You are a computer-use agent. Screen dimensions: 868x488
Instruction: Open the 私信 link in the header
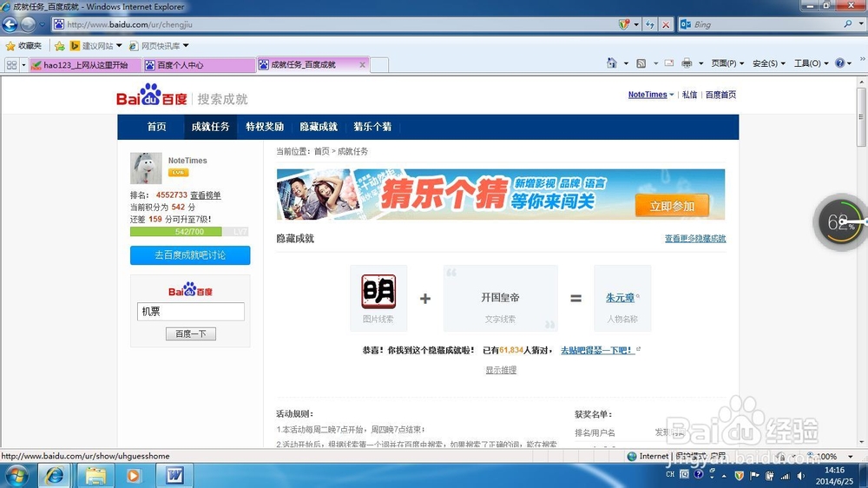tap(690, 95)
